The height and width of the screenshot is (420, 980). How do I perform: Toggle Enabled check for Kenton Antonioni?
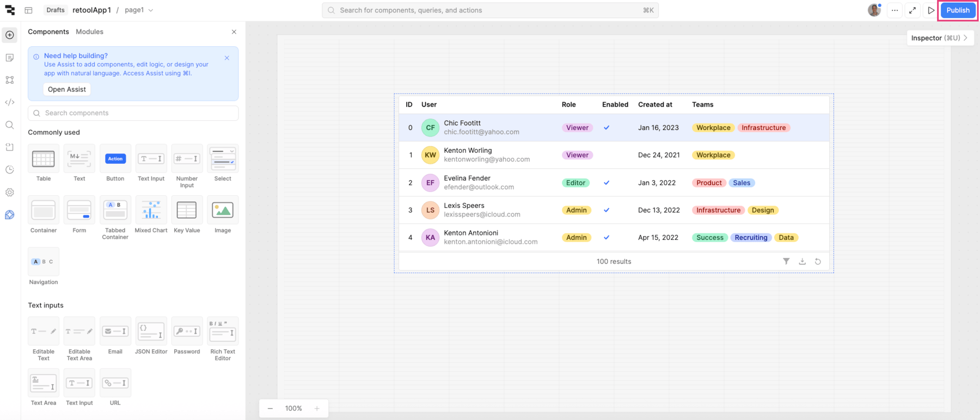[x=607, y=238]
